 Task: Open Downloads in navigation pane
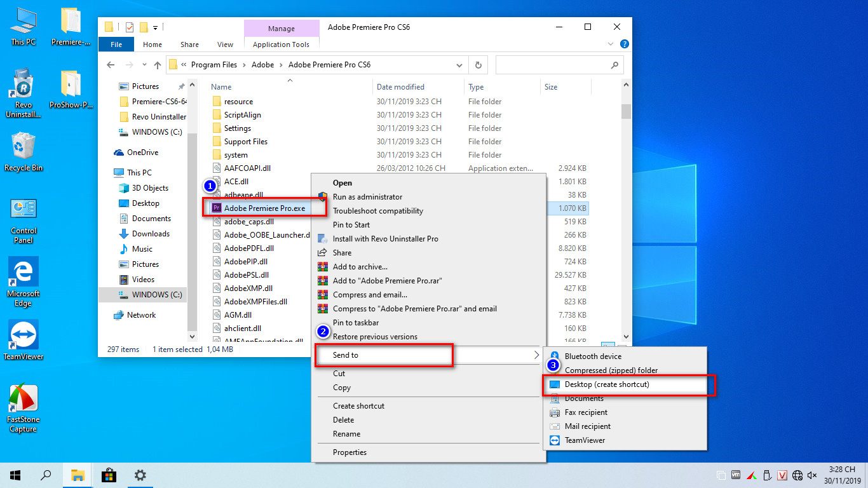tap(151, 234)
